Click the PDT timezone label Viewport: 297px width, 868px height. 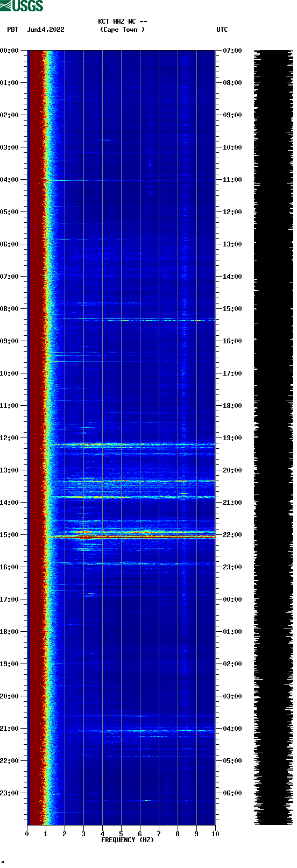13,30
